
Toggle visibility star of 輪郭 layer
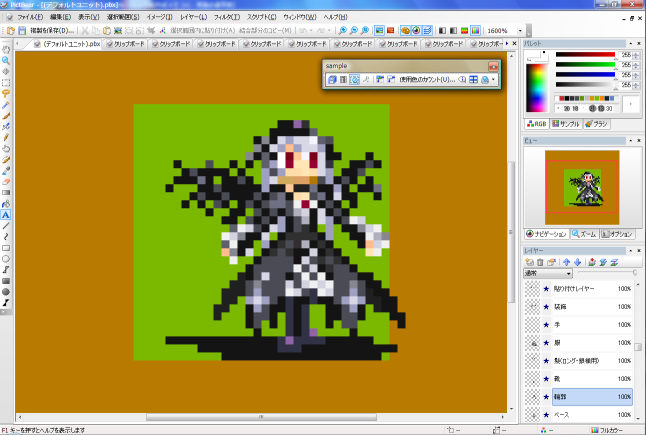point(546,397)
